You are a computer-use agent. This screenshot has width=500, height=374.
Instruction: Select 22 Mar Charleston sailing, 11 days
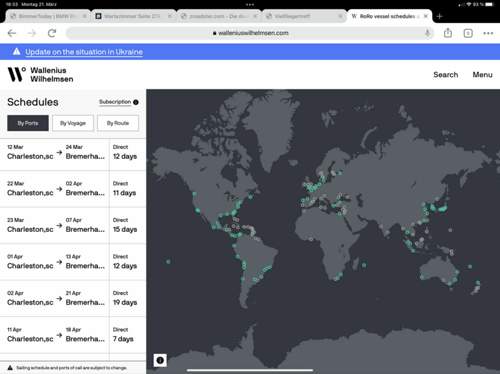(x=73, y=189)
